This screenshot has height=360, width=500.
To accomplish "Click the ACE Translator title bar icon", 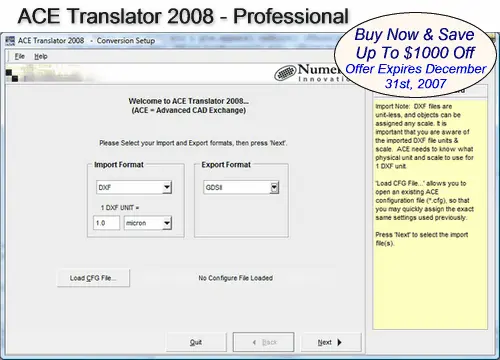I will [10, 41].
